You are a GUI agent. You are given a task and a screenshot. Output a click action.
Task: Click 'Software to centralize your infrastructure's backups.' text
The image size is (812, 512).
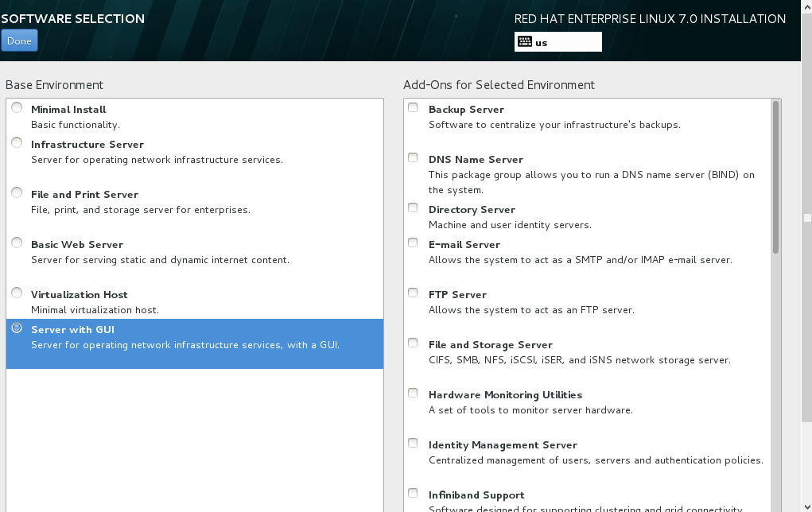(554, 125)
